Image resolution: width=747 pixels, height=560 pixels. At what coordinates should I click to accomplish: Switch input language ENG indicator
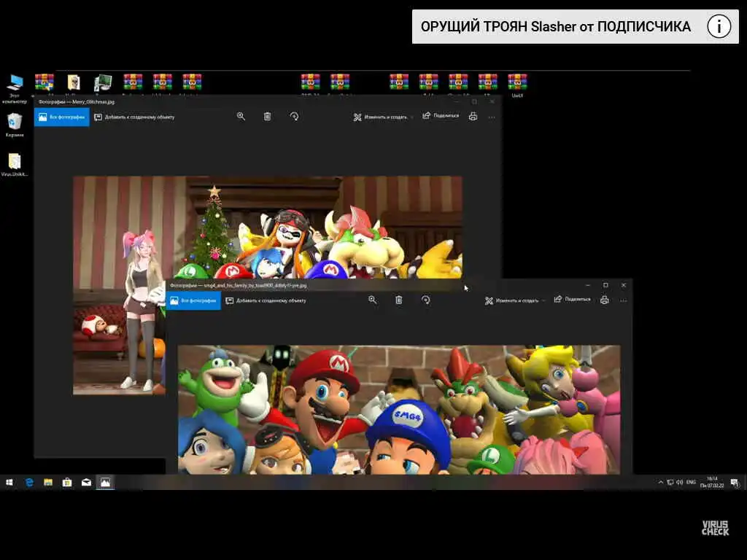tap(691, 483)
